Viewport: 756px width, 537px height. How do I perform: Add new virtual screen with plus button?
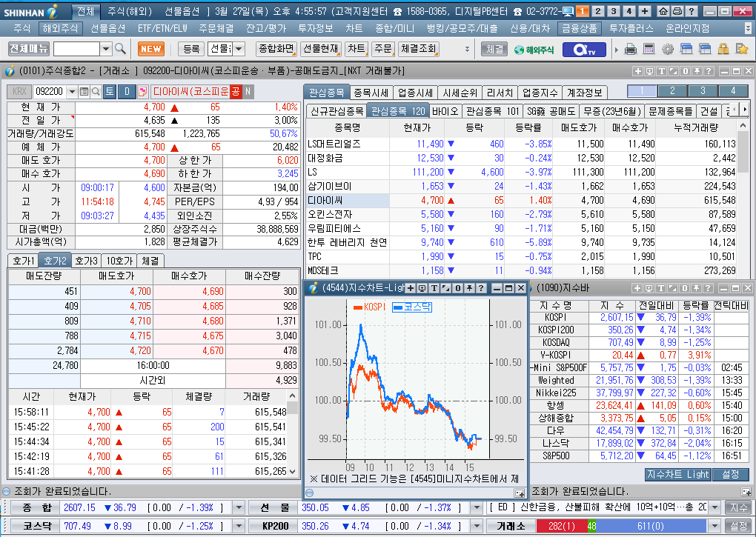point(644,11)
